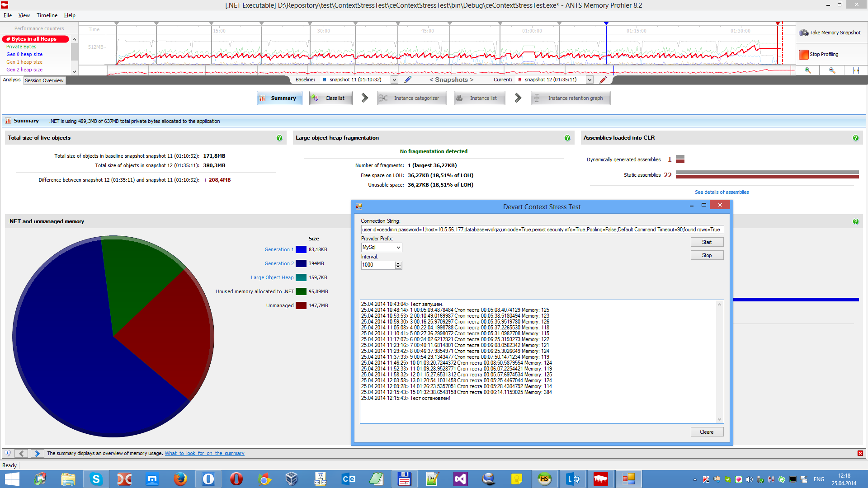Click See details of assemblies link
This screenshot has height=488, width=868.
pos(722,192)
